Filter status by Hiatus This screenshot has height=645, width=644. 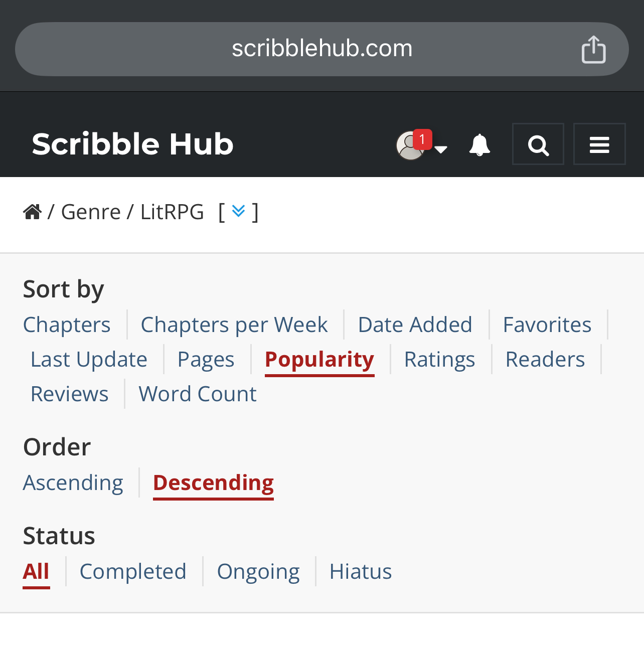pos(361,572)
